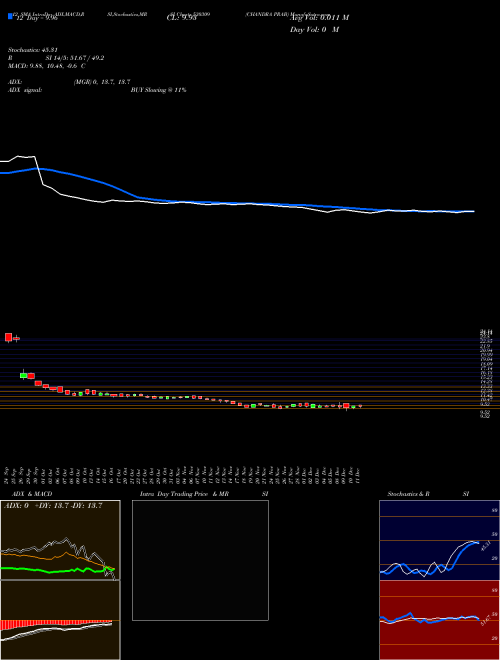Viewport: 500px width, 660px height.
Task: Click the red RSI chart panel
Action: (439, 620)
